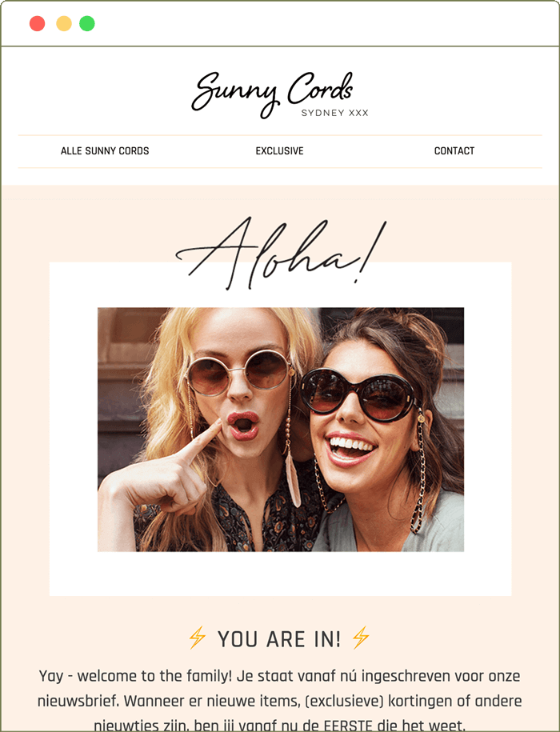Go to the EXCLUSIVE menu item
The image size is (560, 732).
pyautogui.click(x=279, y=150)
